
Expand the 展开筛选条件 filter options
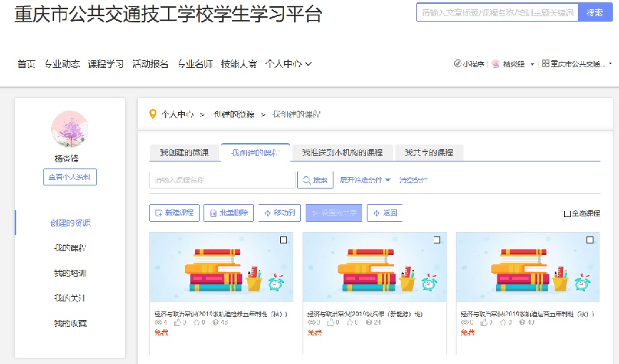pyautogui.click(x=365, y=180)
